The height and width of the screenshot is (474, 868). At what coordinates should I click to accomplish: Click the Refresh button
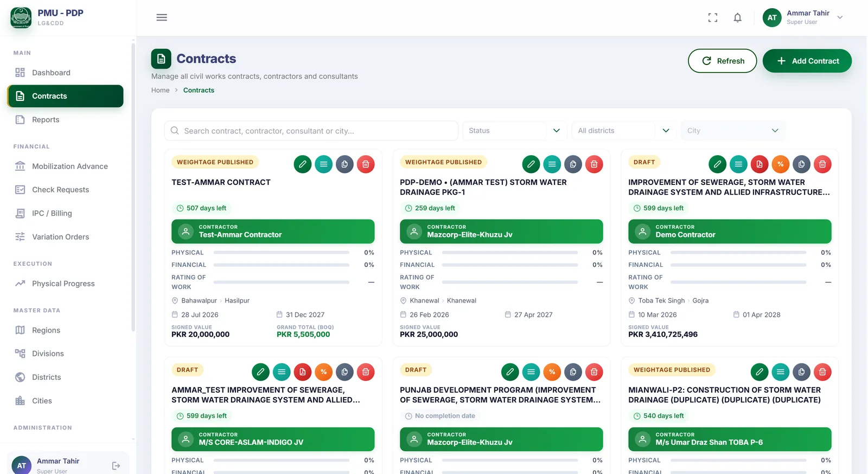(723, 61)
